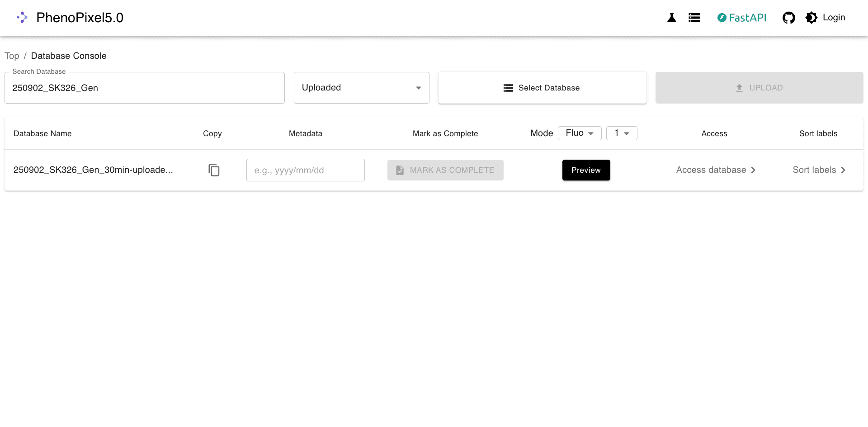
Task: Click Login in the header
Action: point(834,18)
